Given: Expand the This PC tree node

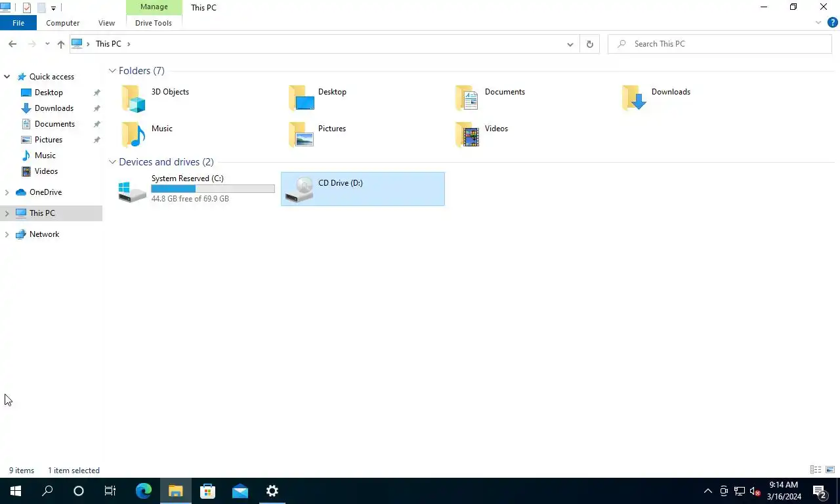Looking at the screenshot, I should point(7,213).
